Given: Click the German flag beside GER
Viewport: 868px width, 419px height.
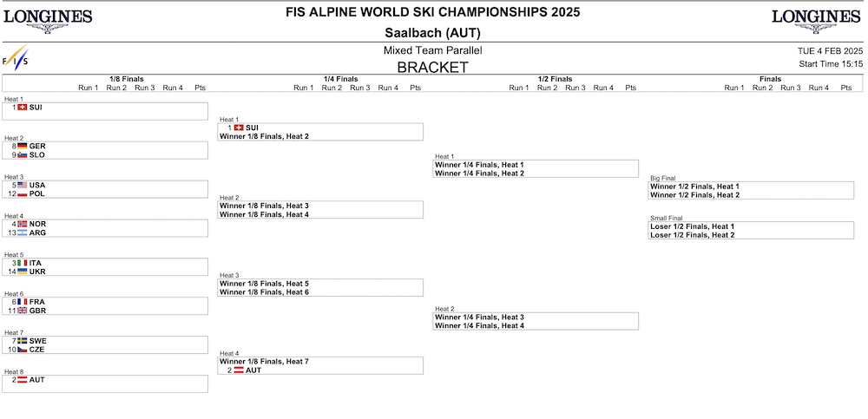Looking at the screenshot, I should point(23,146).
